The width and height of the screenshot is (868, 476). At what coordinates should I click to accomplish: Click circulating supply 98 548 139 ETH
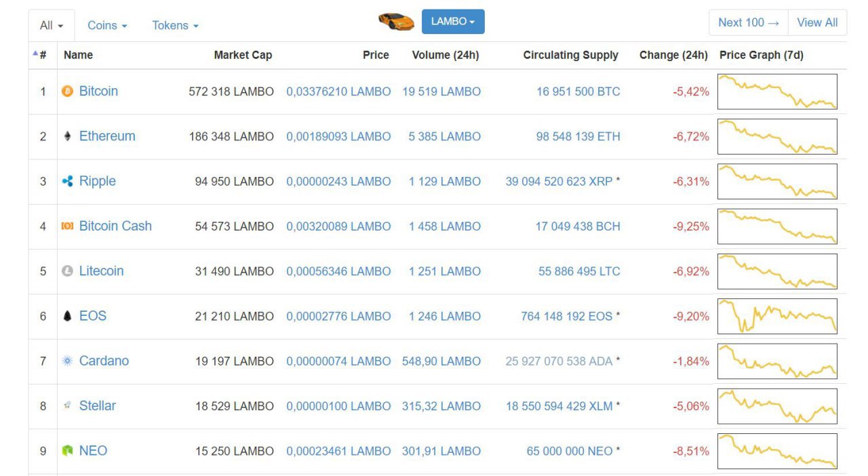pos(578,136)
